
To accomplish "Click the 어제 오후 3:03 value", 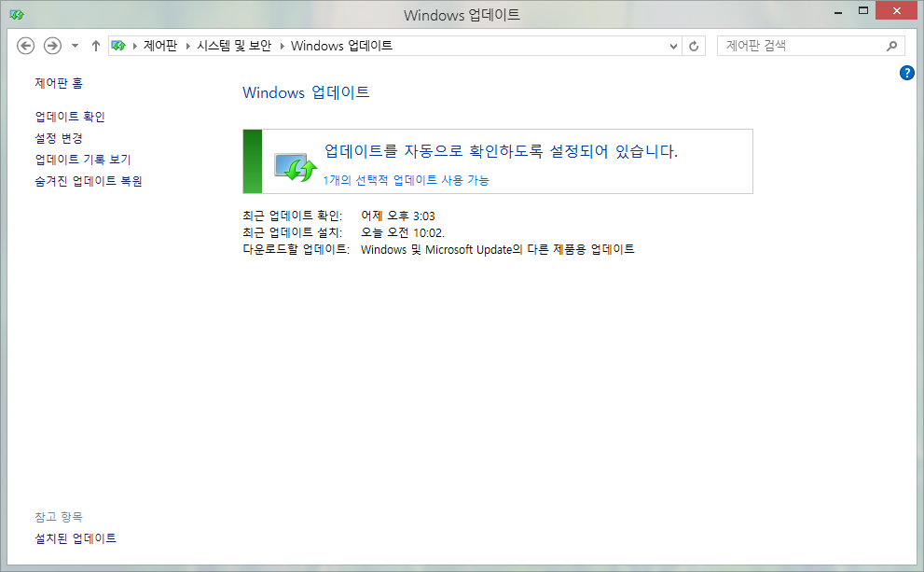I will click(x=398, y=216).
